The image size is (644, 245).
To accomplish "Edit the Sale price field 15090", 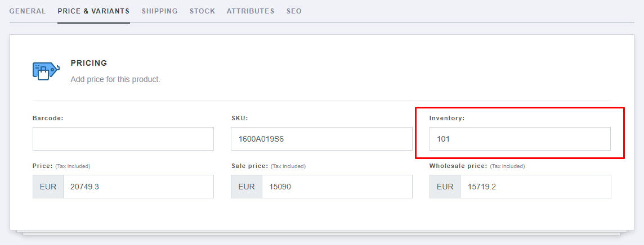I will click(337, 187).
